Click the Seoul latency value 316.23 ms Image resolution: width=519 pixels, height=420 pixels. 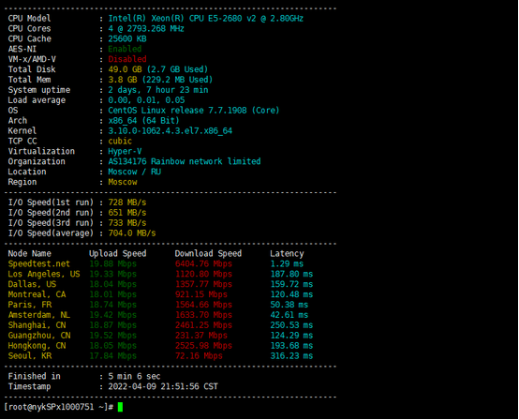(x=291, y=356)
